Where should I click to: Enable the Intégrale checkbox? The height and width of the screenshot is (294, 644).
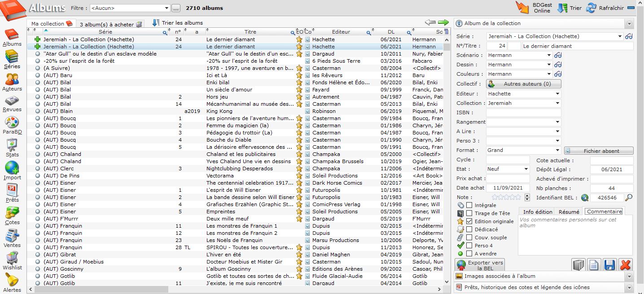click(x=469, y=205)
